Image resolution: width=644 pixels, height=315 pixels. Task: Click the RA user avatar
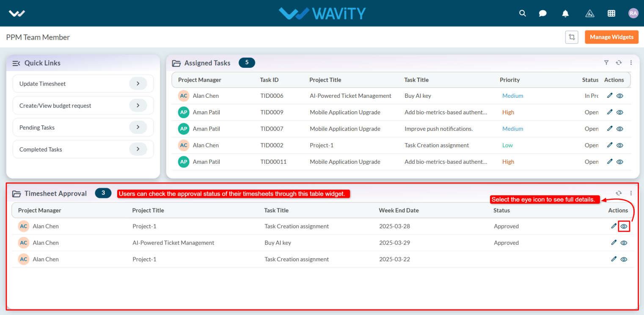633,13
